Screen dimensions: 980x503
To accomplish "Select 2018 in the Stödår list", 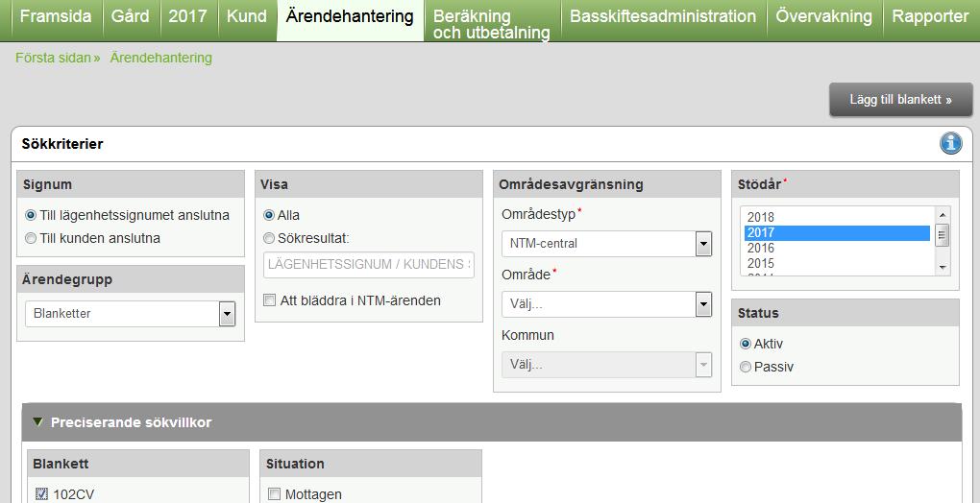I will [837, 217].
